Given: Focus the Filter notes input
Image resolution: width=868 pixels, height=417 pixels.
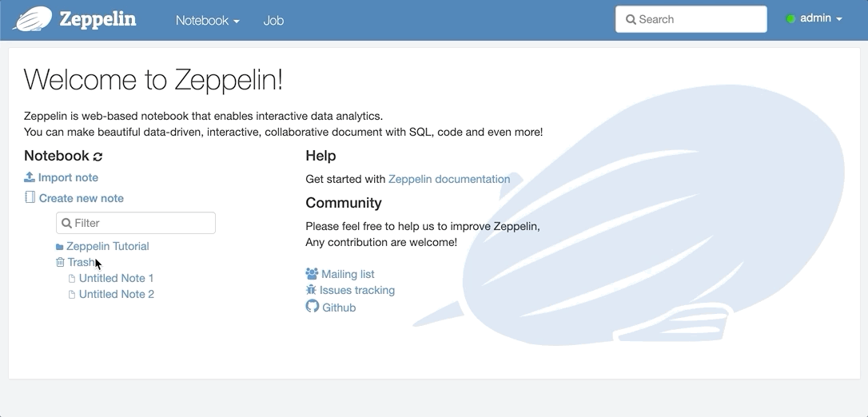Looking at the screenshot, I should point(136,223).
